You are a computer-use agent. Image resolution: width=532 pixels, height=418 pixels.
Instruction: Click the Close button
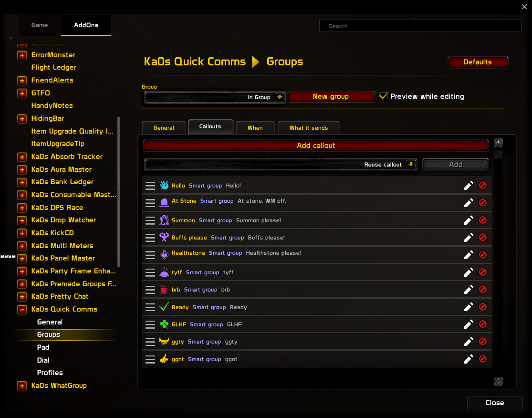pyautogui.click(x=495, y=403)
